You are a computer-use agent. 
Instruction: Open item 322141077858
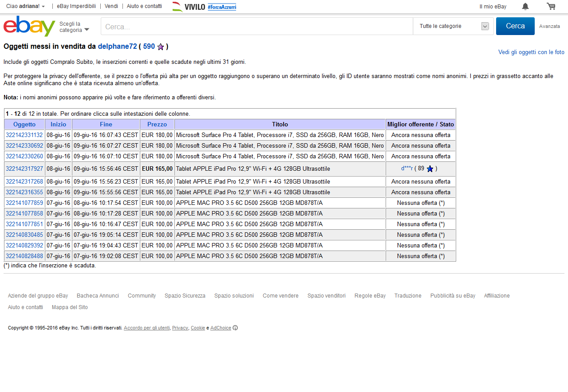pos(24,213)
